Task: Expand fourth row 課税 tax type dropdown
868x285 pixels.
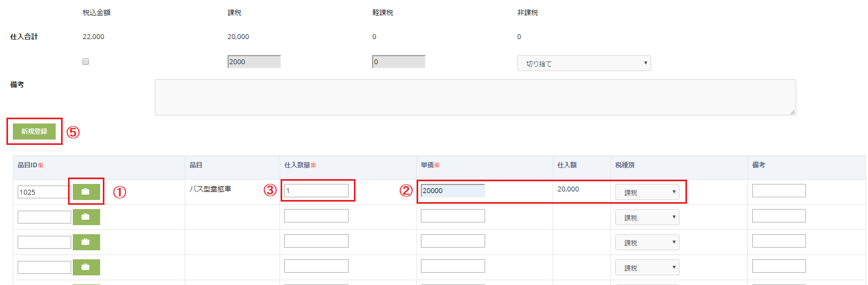Action: coord(647,267)
